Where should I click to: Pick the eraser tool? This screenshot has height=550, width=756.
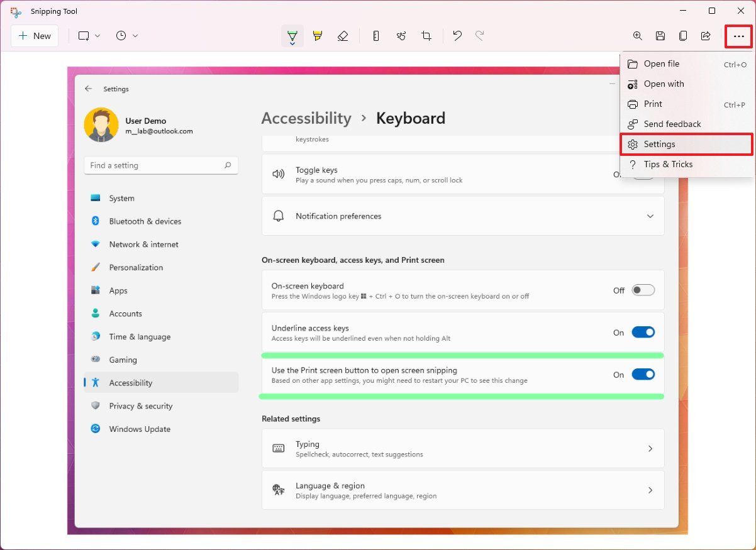pos(343,36)
